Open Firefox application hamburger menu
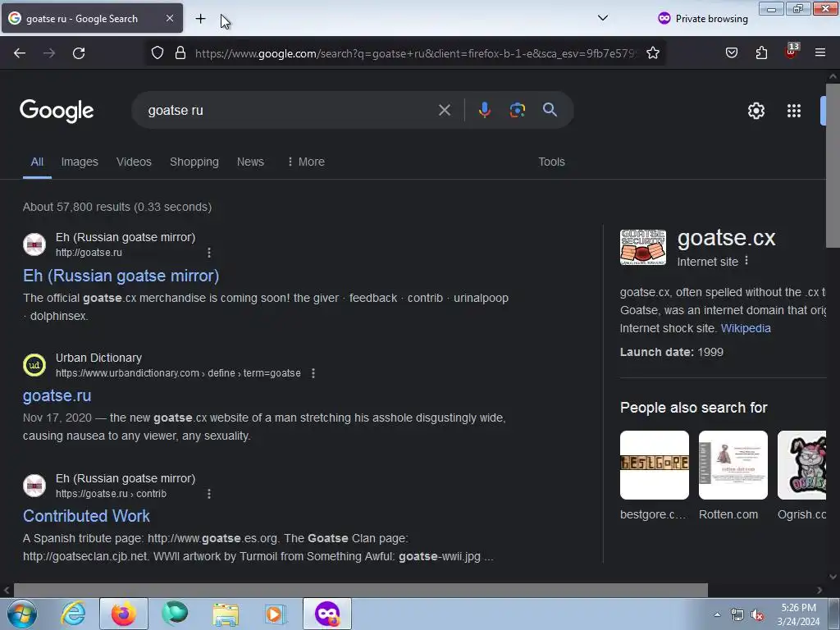This screenshot has height=630, width=840. click(x=820, y=53)
